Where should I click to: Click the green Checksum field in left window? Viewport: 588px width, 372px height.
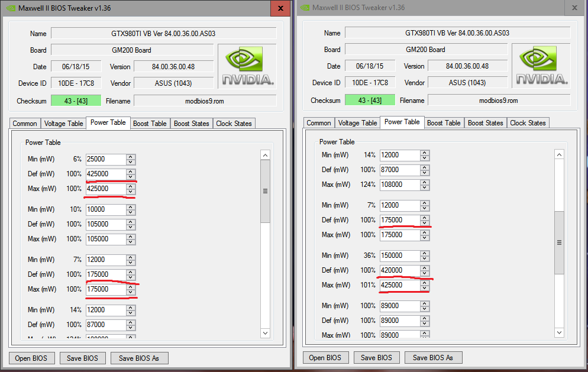click(x=76, y=101)
